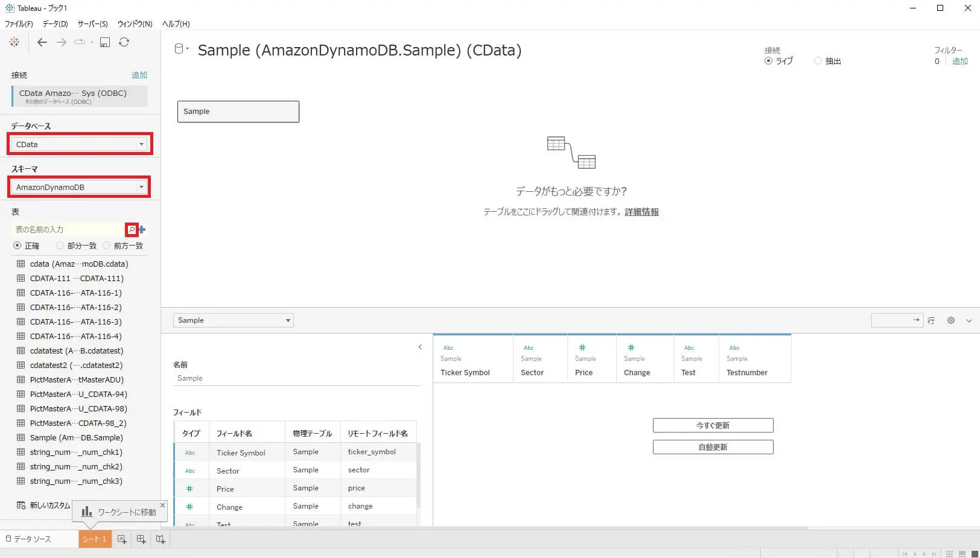980x558 pixels.
Task: Click the Tableau start page logo icon
Action: [14, 42]
